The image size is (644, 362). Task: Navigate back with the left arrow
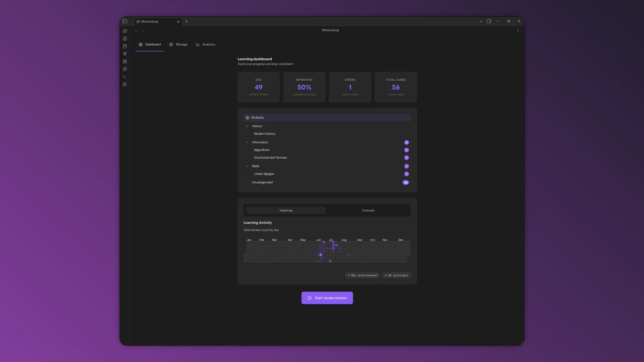pos(136,30)
